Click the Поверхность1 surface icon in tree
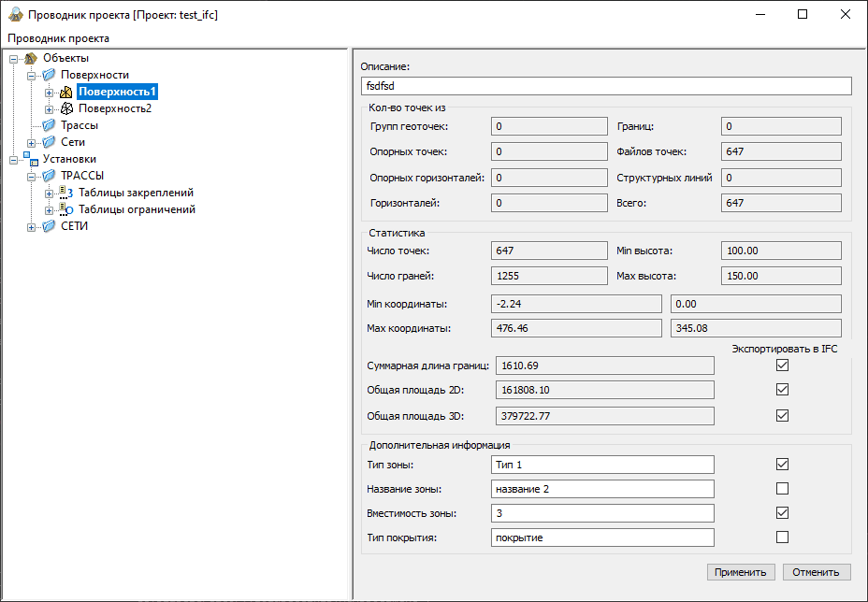Viewport: 868px width, 602px height. pyautogui.click(x=66, y=92)
